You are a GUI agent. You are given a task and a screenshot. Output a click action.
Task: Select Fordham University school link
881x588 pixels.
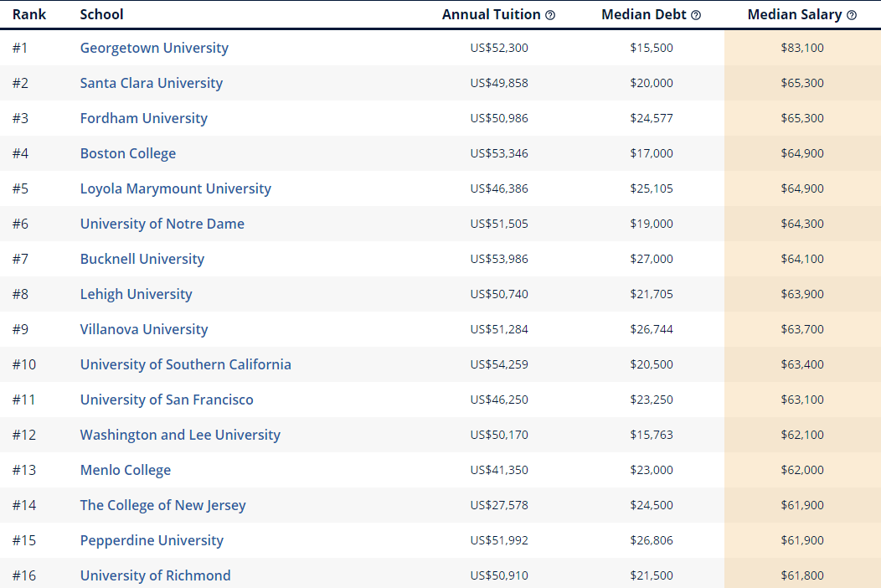(143, 118)
